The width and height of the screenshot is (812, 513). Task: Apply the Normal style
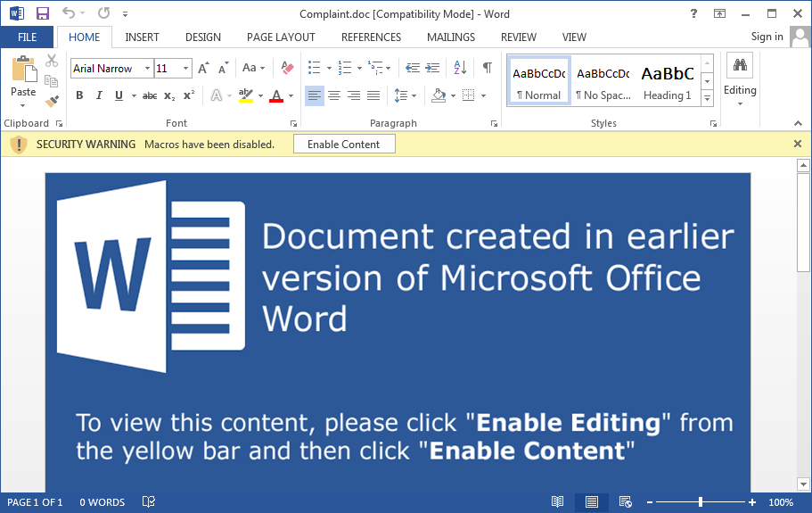point(538,81)
